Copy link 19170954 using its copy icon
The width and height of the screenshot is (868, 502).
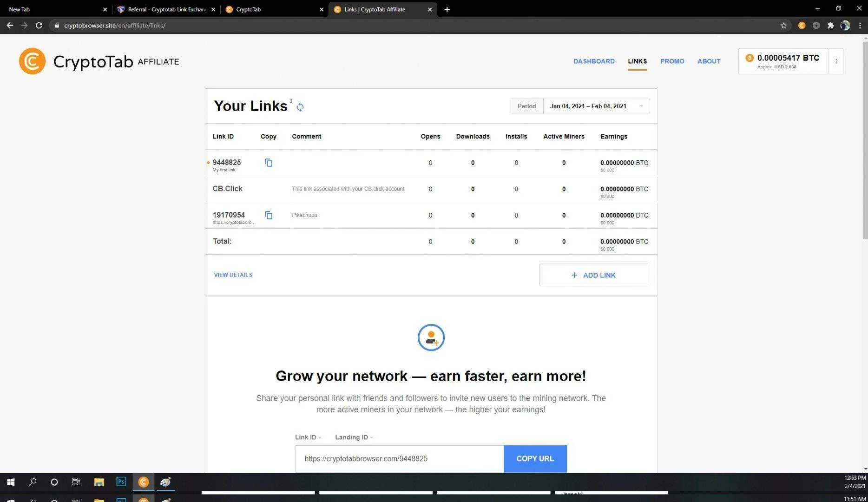[269, 215]
